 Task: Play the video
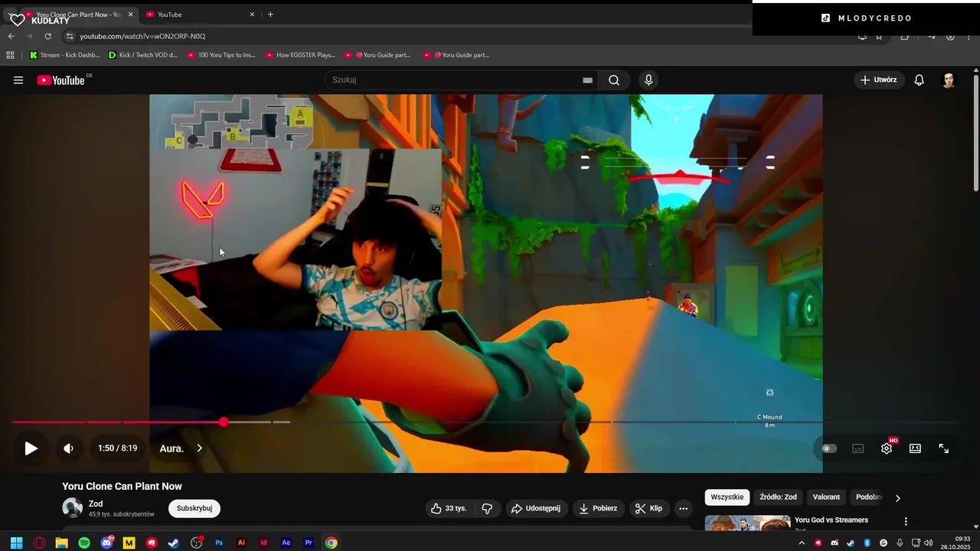point(31,448)
